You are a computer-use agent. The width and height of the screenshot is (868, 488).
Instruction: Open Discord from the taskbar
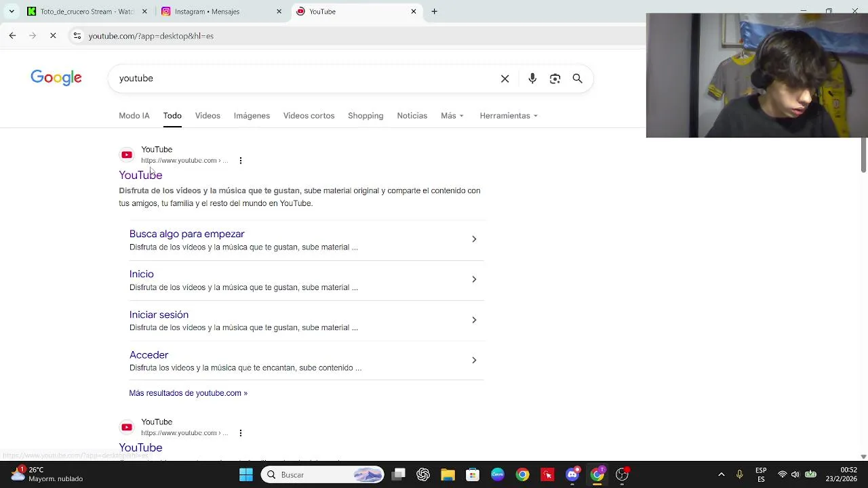(x=572, y=474)
